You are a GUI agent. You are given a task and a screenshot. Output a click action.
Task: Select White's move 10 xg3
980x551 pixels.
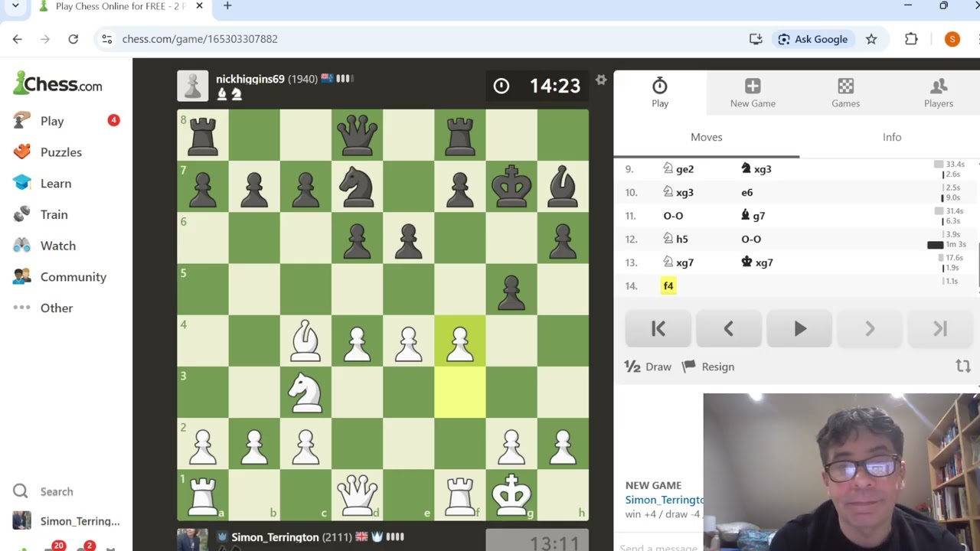(678, 193)
